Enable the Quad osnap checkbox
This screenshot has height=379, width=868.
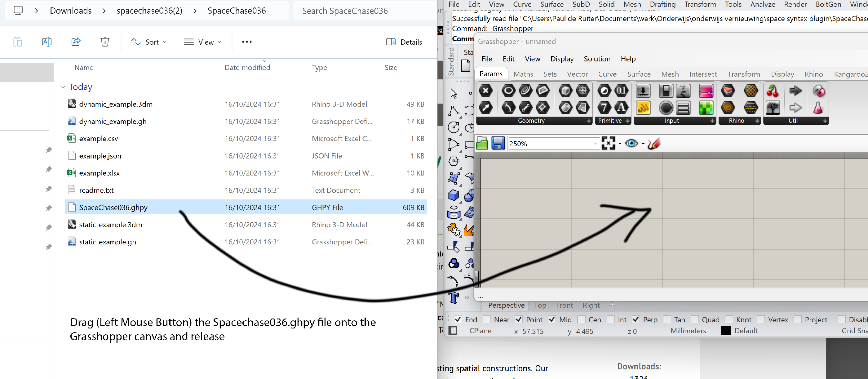pos(694,319)
